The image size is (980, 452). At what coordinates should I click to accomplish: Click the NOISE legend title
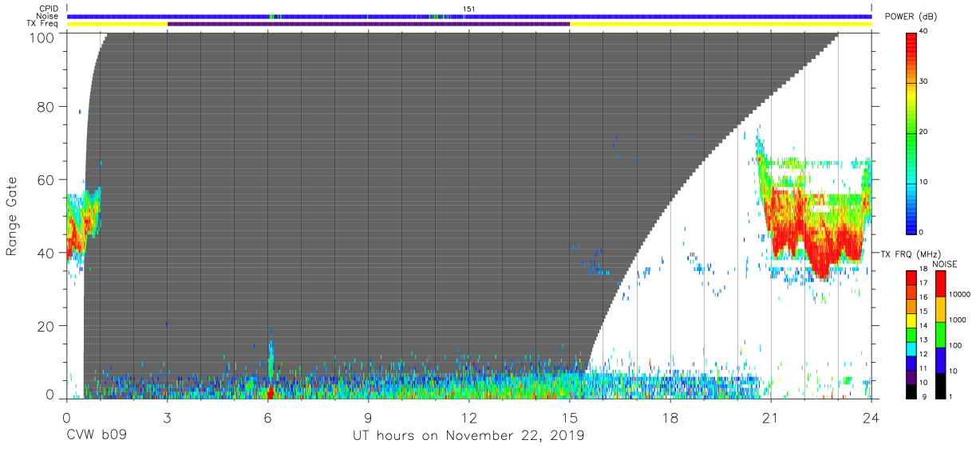click(x=945, y=264)
